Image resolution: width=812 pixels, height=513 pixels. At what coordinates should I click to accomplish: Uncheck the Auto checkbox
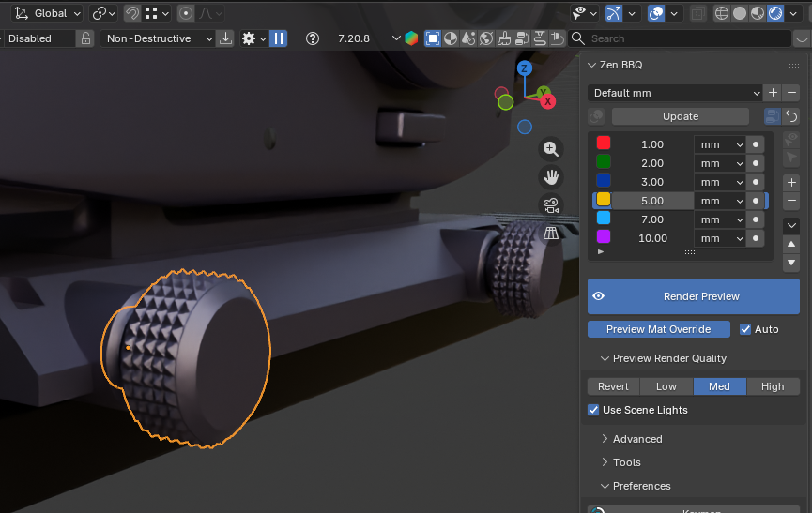745,329
